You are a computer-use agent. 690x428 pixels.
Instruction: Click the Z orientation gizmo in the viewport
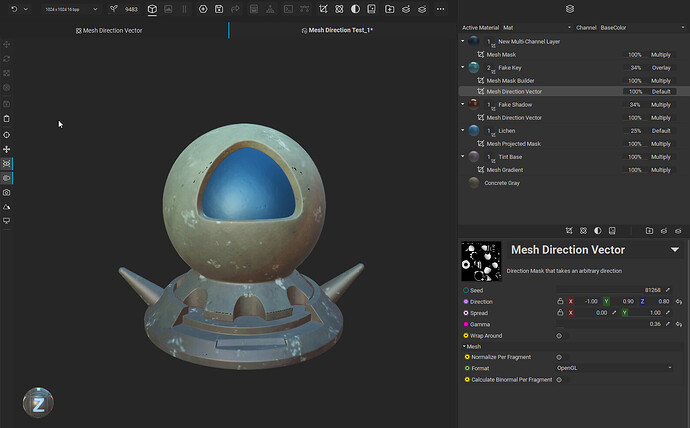pos(38,404)
